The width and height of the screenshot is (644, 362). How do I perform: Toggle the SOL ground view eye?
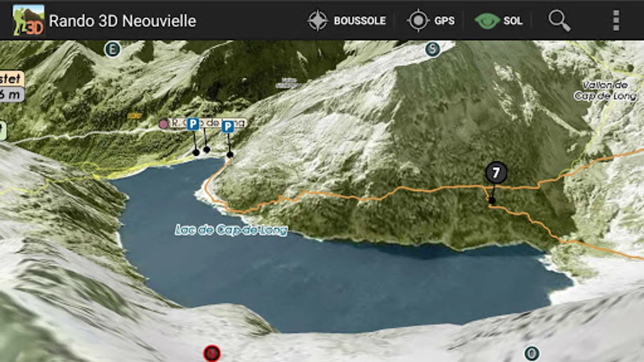coord(499,21)
